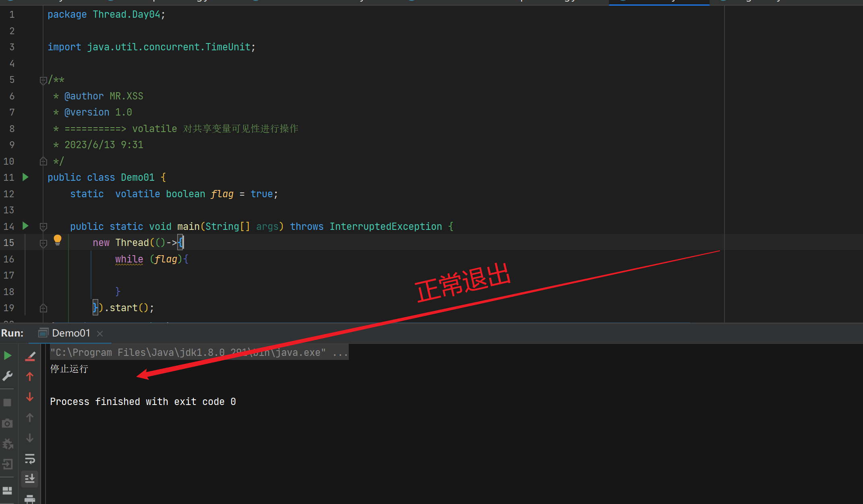The height and width of the screenshot is (504, 863).
Task: Click the red down-arrow stack trace icon
Action: pyautogui.click(x=30, y=397)
